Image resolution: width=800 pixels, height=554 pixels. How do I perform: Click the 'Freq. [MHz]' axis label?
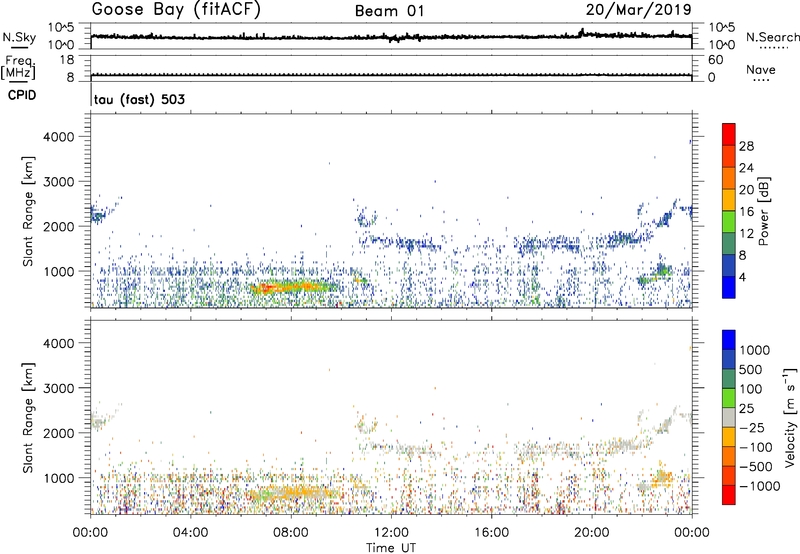18,68
